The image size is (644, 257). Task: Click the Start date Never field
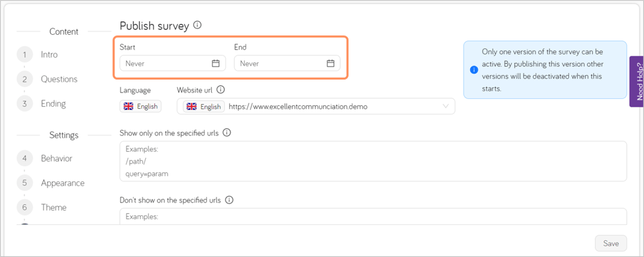(164, 63)
